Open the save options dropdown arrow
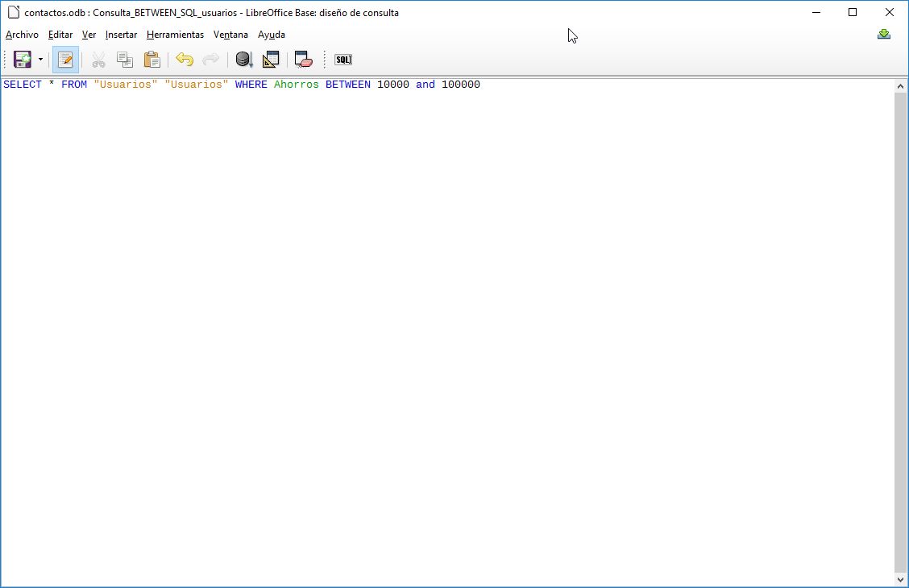Image resolution: width=909 pixels, height=588 pixels. click(x=39, y=59)
